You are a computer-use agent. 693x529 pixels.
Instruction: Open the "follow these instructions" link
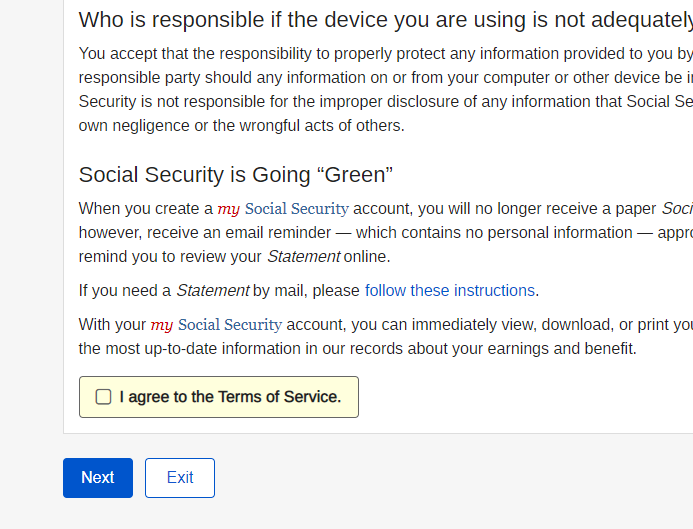click(x=450, y=291)
